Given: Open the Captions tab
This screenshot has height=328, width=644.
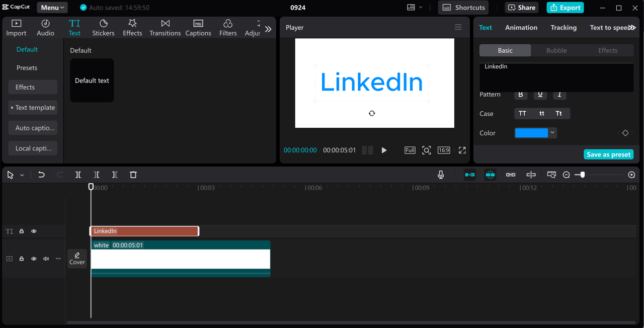Looking at the screenshot, I should [198, 28].
